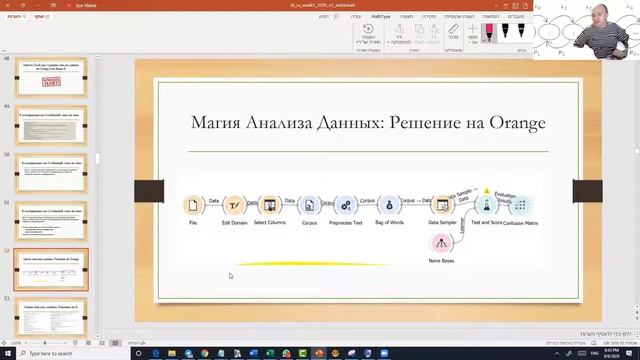Open slide 51 thumbnail
640x360 pixels.
click(x=51, y=221)
